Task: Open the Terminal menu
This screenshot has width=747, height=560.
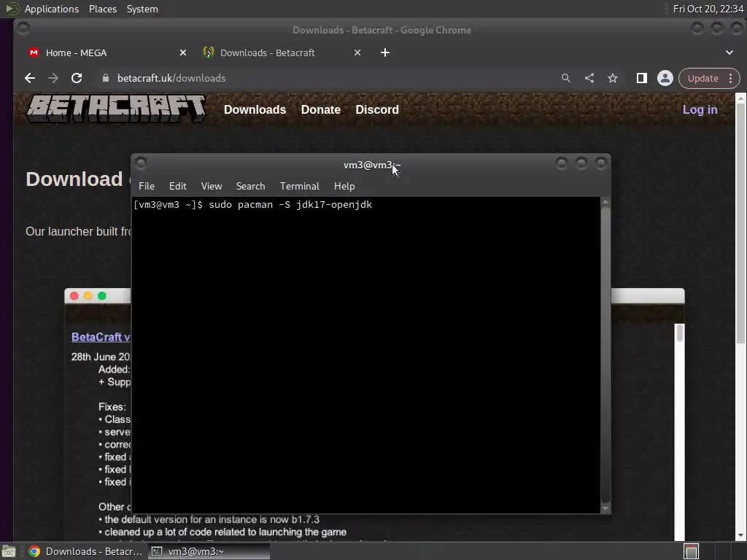Action: point(300,186)
